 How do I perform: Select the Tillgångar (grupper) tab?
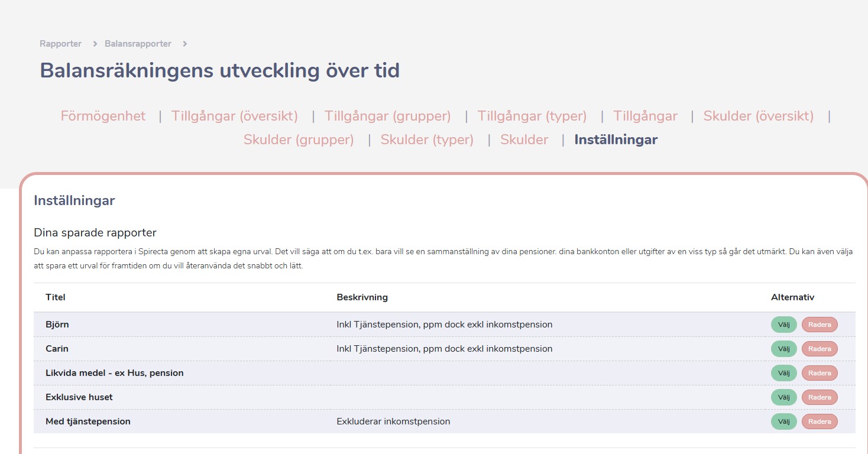point(387,116)
